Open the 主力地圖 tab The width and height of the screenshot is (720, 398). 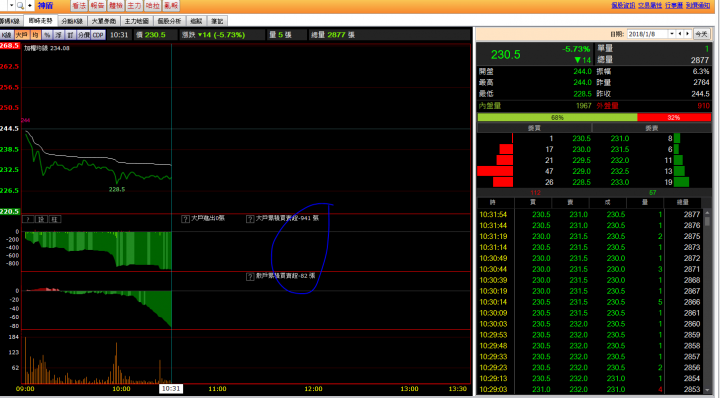click(136, 21)
